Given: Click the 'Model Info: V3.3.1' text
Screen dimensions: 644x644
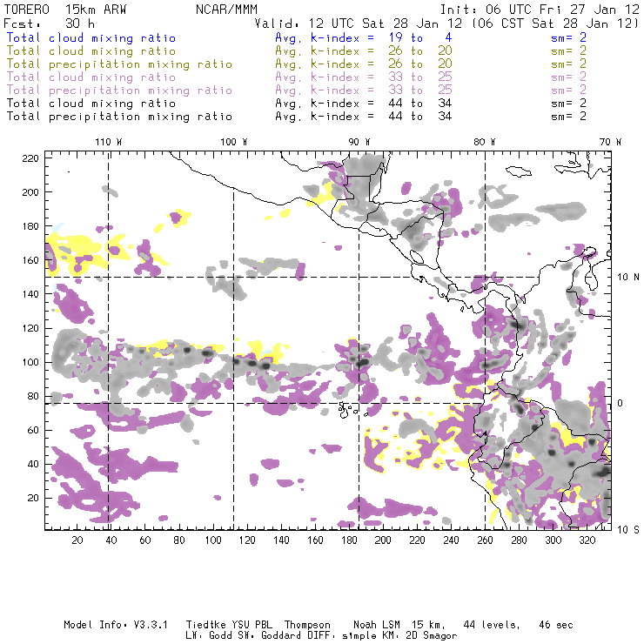Looking at the screenshot, I should click(116, 625).
